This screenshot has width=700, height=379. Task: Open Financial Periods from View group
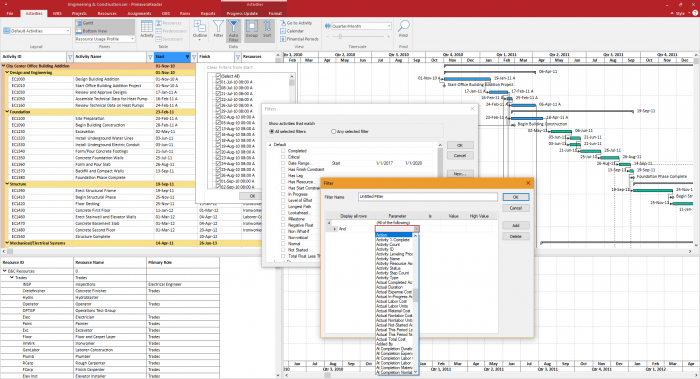(x=299, y=39)
